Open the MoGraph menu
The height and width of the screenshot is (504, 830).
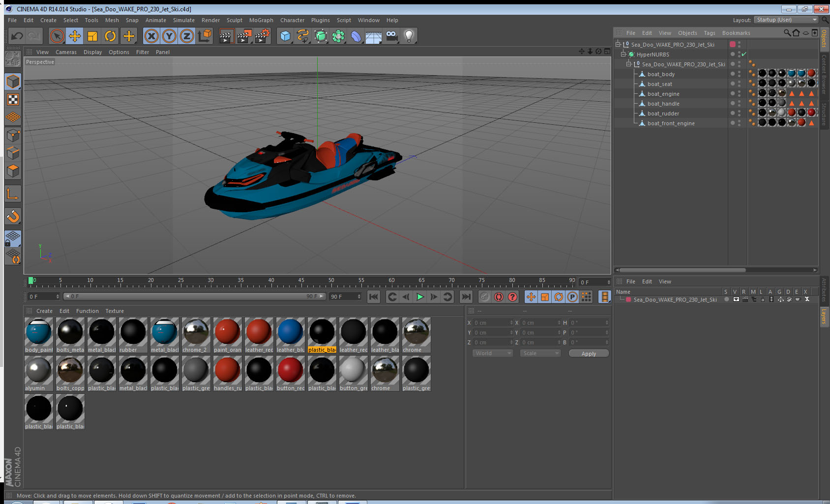[x=261, y=20]
